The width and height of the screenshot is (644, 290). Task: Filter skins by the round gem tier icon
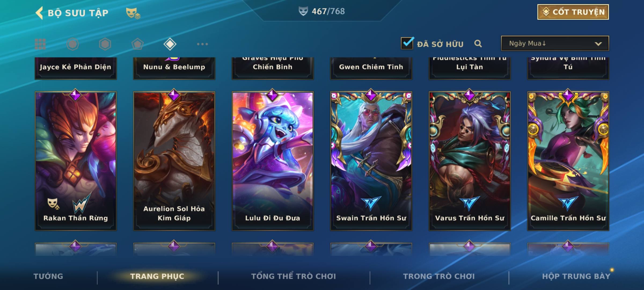[73, 44]
